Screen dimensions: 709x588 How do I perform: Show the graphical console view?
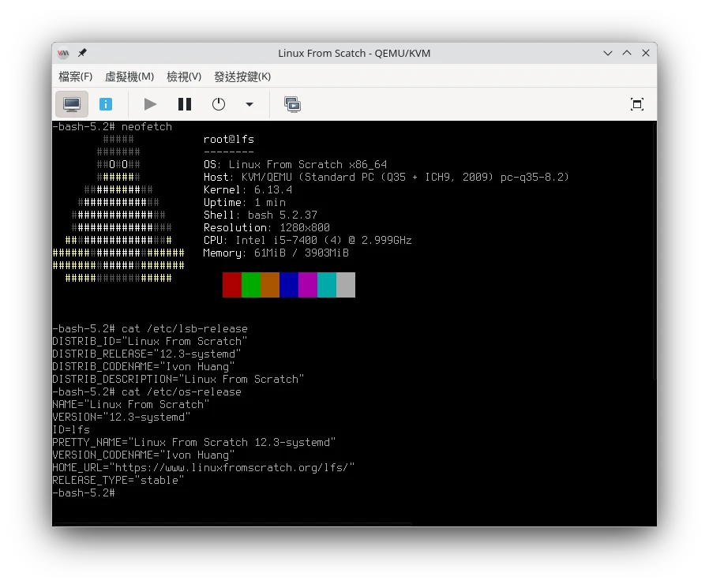point(72,104)
